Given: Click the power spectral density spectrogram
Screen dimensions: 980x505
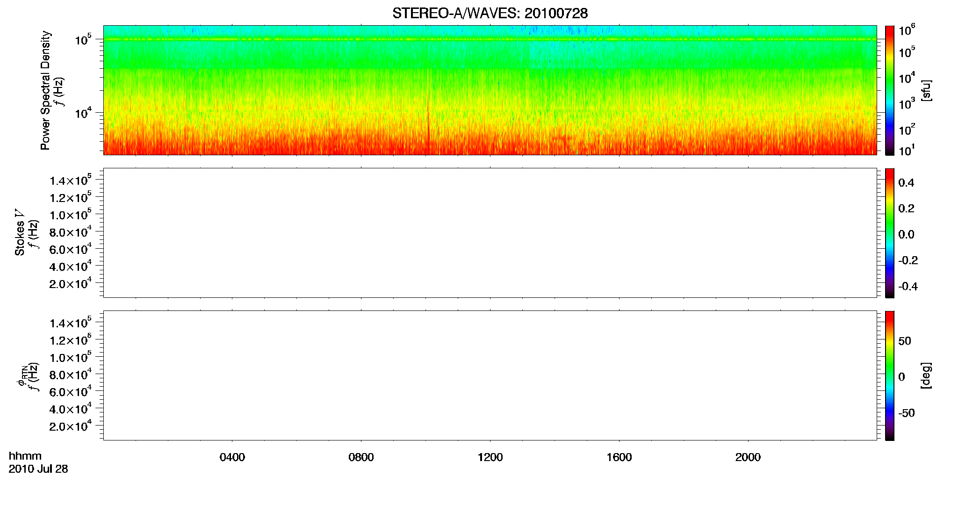Looking at the screenshot, I should point(490,90).
